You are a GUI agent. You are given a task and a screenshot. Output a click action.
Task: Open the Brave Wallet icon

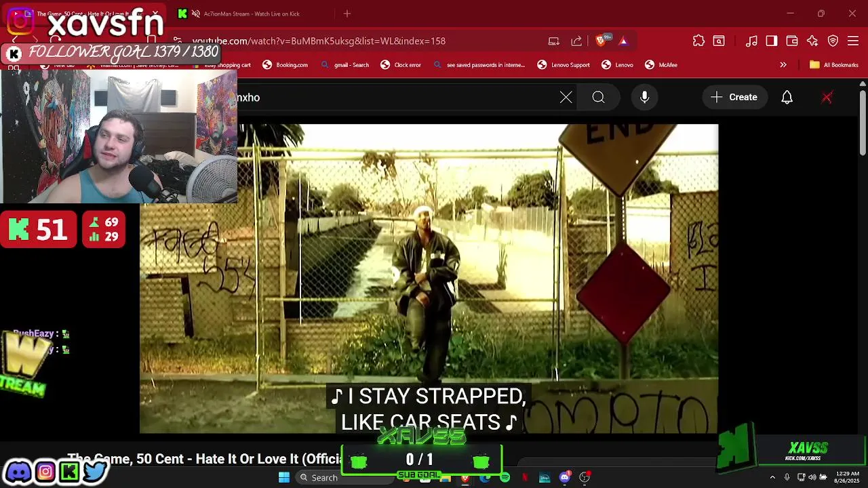pyautogui.click(x=792, y=41)
